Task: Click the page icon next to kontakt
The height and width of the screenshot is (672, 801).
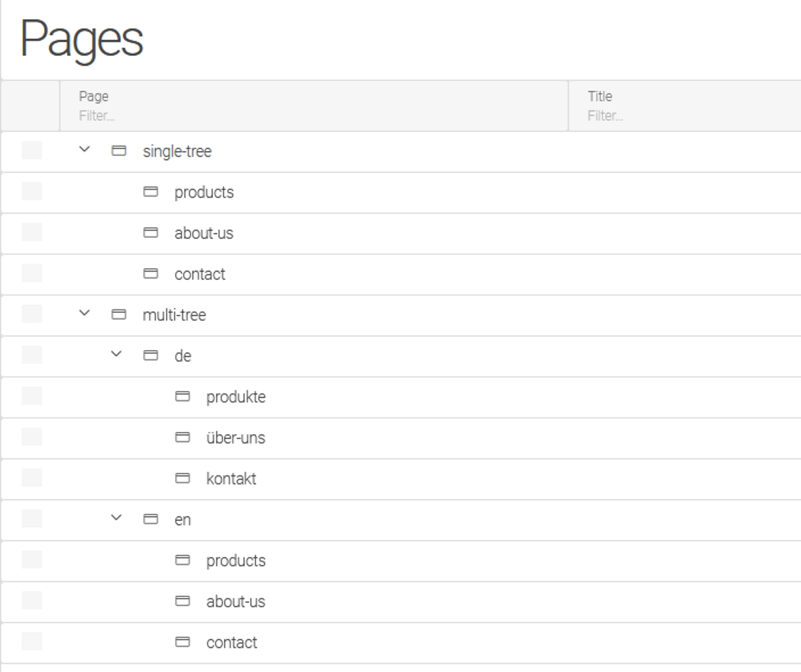Action: click(x=184, y=478)
